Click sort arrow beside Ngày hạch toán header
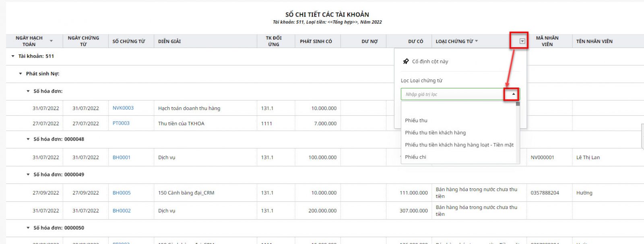 click(x=51, y=41)
